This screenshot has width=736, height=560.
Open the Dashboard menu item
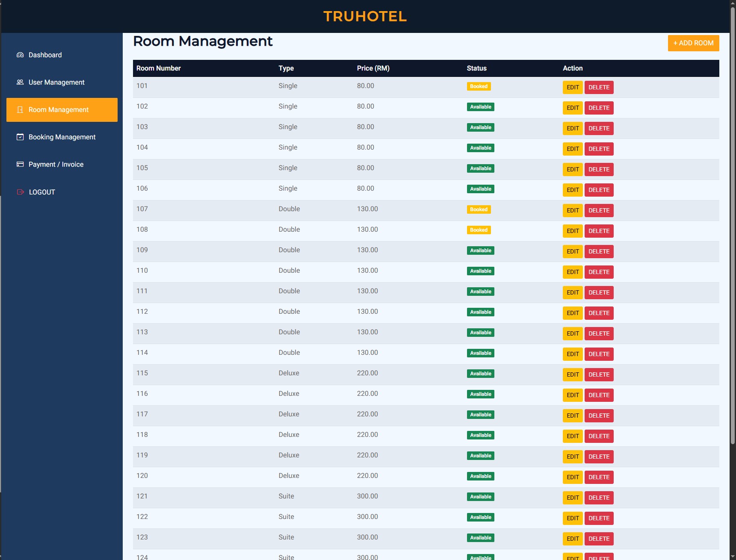(45, 55)
